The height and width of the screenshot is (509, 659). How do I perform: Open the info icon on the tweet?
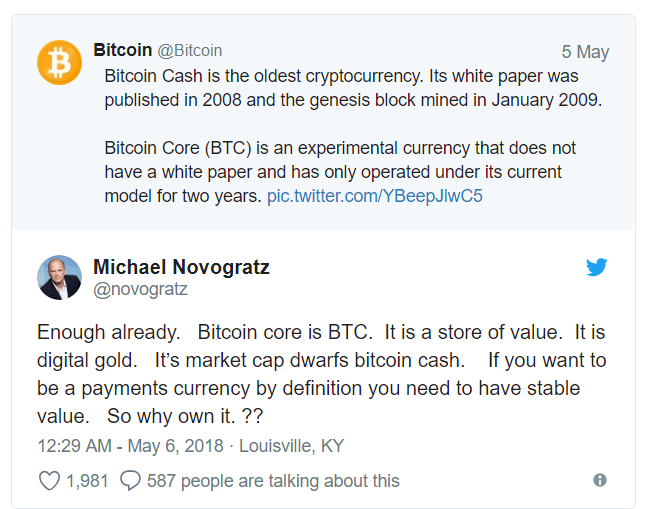600,480
